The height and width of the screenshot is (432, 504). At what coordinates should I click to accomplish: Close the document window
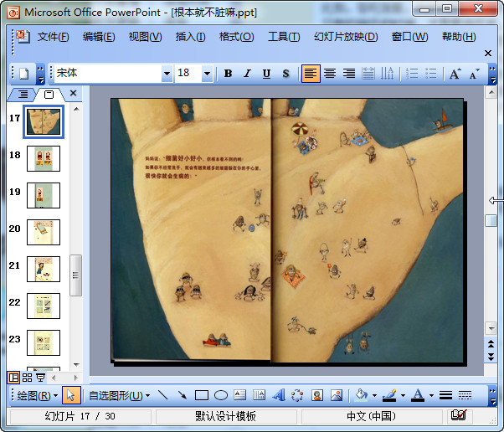488,53
